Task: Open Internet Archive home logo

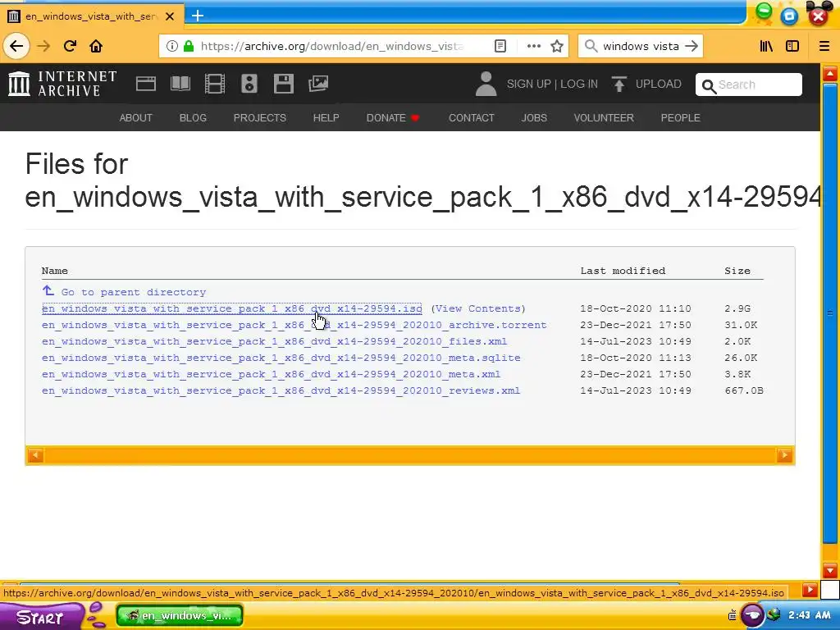Action: point(62,84)
